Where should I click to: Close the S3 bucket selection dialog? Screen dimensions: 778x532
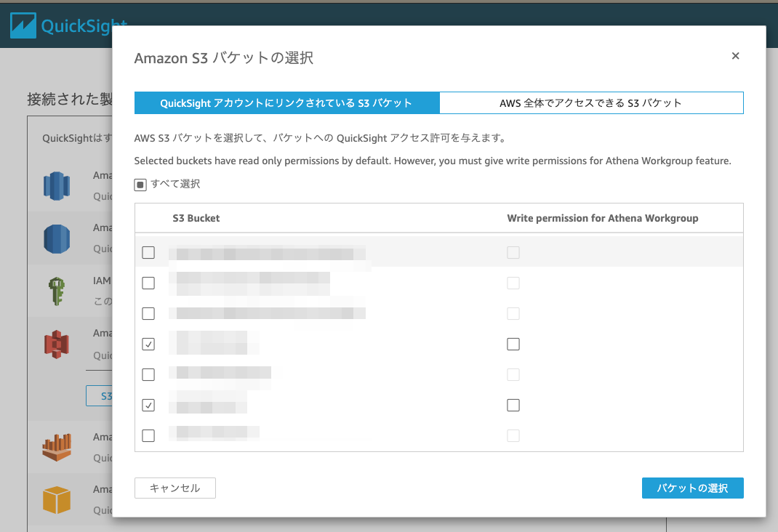coord(735,56)
